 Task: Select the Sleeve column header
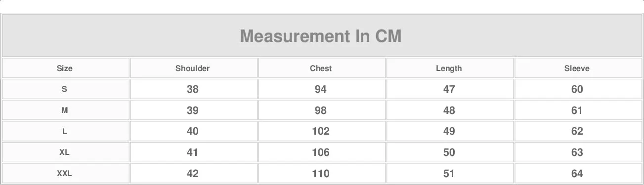click(x=577, y=69)
